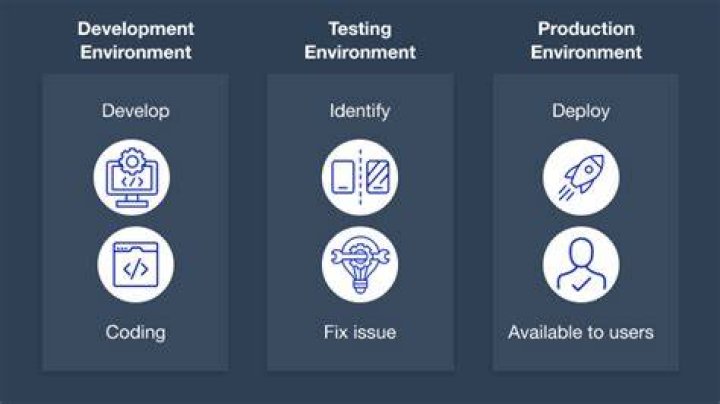Select the Deploy label

[581, 111]
